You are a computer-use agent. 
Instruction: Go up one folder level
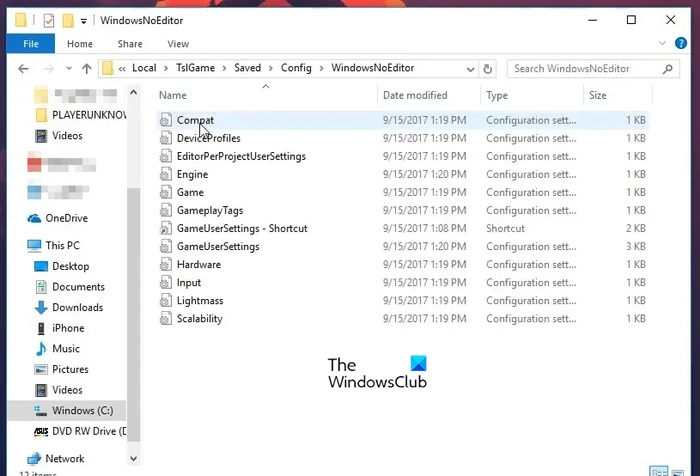[87, 69]
